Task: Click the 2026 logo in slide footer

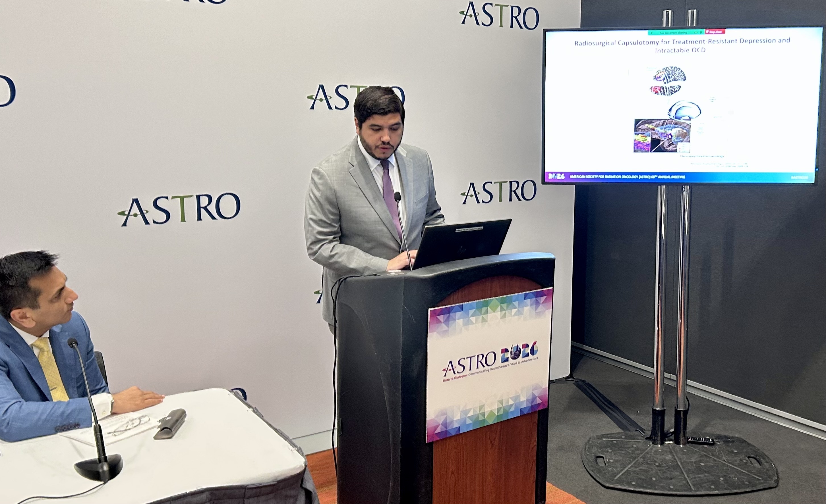Action: coord(556,176)
